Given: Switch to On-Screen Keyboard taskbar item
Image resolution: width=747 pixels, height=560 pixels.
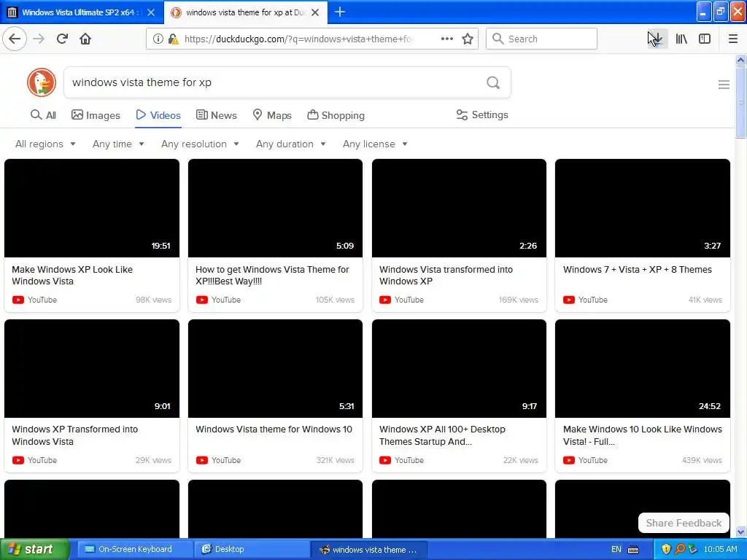Looking at the screenshot, I should (135, 549).
